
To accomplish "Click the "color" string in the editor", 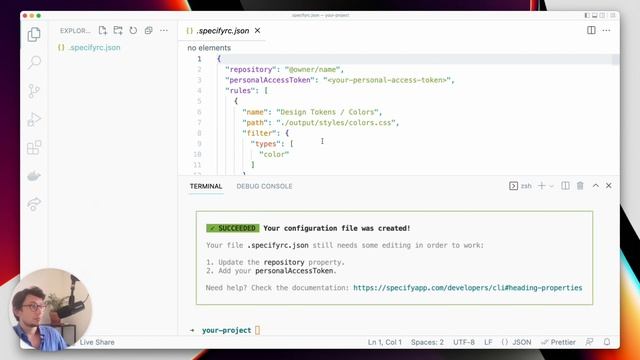I will [x=274, y=154].
